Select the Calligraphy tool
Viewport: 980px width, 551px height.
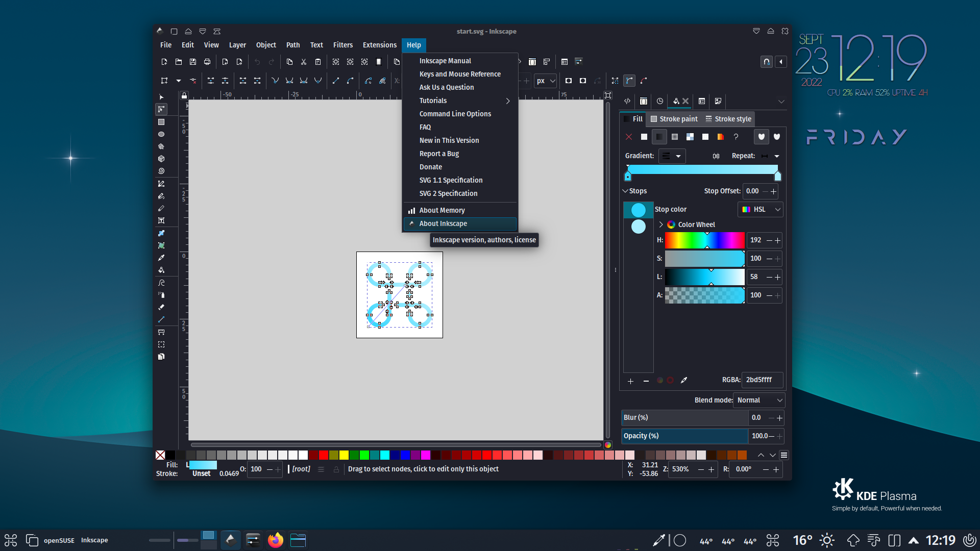pyautogui.click(x=161, y=208)
